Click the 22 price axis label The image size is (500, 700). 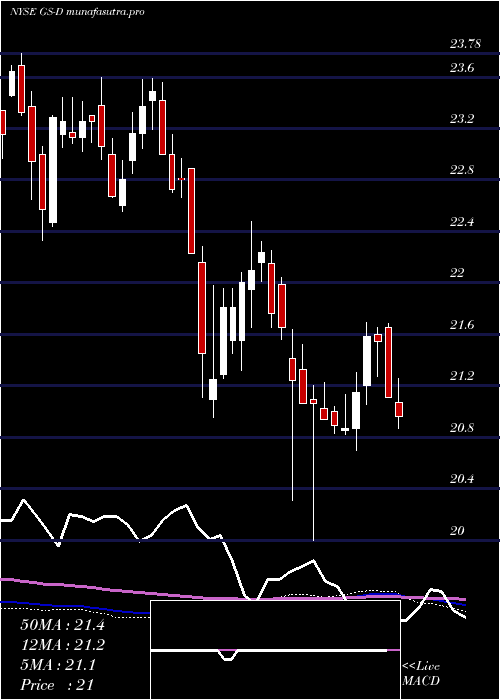(x=458, y=273)
